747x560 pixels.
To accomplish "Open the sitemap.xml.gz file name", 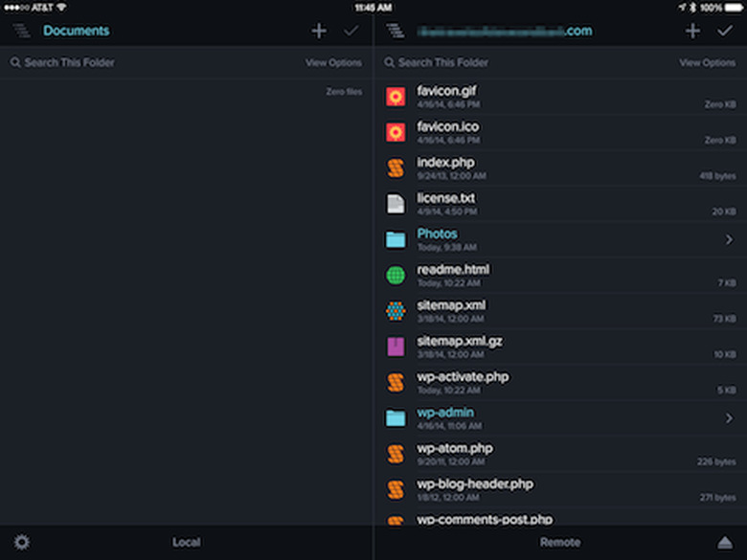I will pos(460,341).
